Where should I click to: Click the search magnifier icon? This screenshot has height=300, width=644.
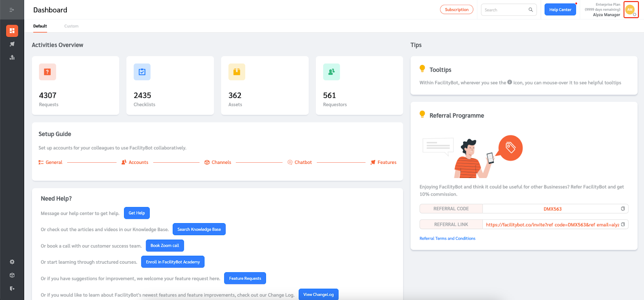click(530, 10)
